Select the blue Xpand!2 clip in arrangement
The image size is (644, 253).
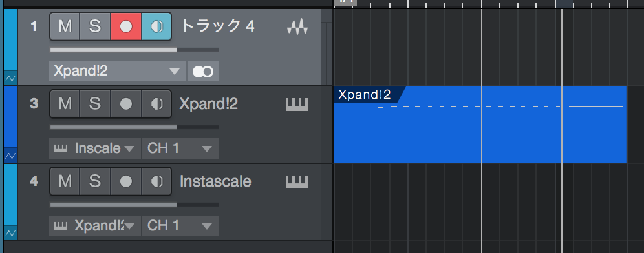pyautogui.click(x=480, y=125)
